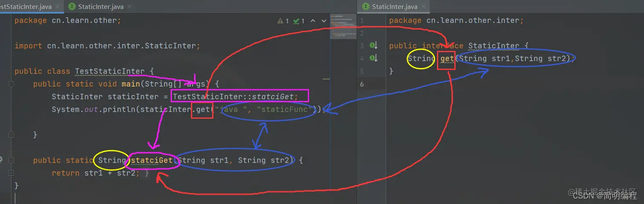Go to previous highlighted problem arrow
644x204 pixels.
tap(313, 20)
